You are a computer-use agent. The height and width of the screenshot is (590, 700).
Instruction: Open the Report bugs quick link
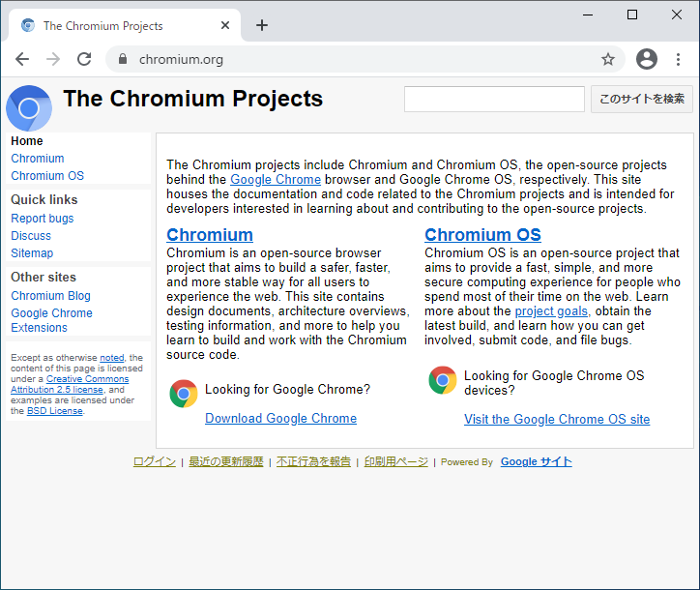pyautogui.click(x=42, y=219)
